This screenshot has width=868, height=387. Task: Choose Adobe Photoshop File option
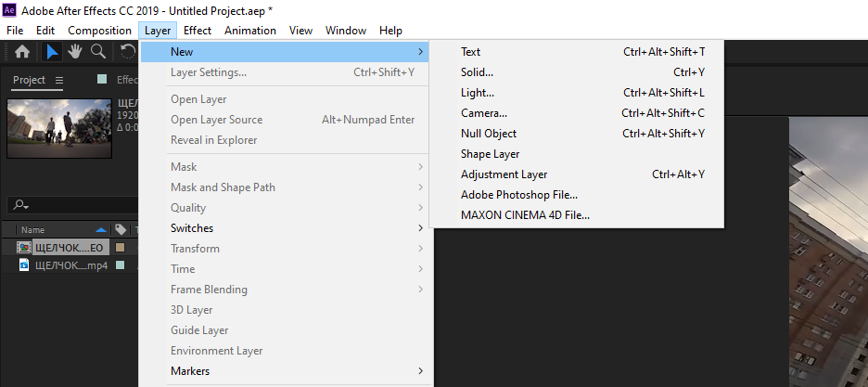pyautogui.click(x=576, y=195)
